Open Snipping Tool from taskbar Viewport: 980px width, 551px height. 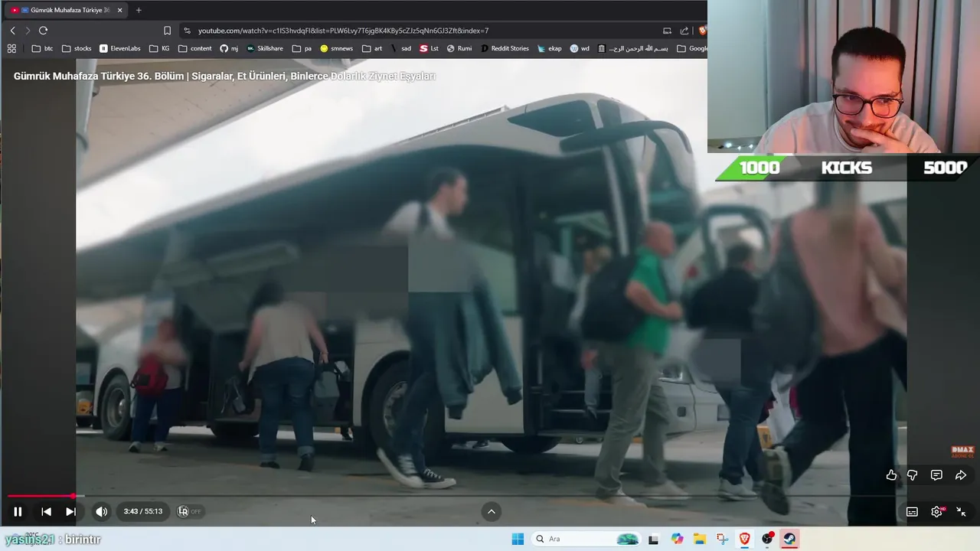722,539
